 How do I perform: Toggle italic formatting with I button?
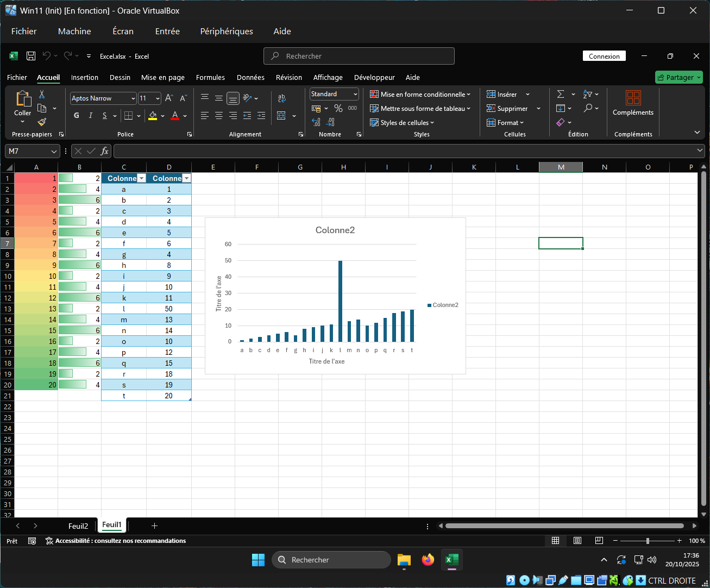pyautogui.click(x=91, y=115)
